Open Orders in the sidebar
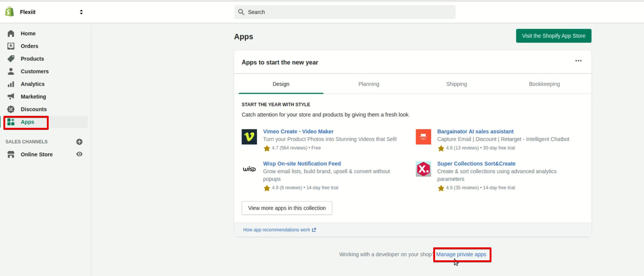The height and width of the screenshot is (276, 644). (30, 46)
